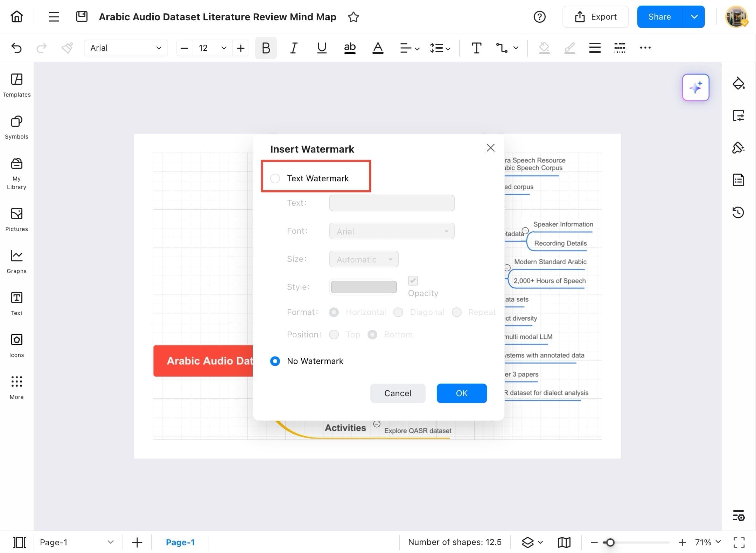Expand the Share dropdown arrow
This screenshot has width=756, height=553.
(694, 16)
